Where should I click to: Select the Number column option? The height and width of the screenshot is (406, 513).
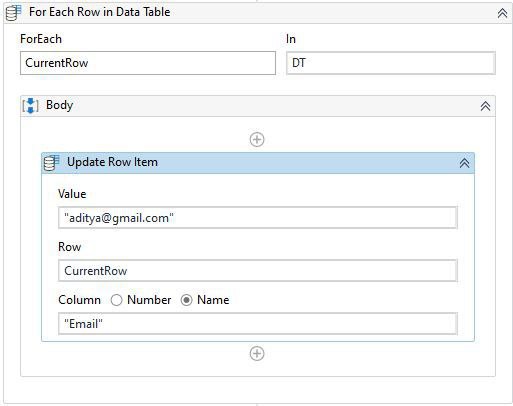[x=116, y=300]
